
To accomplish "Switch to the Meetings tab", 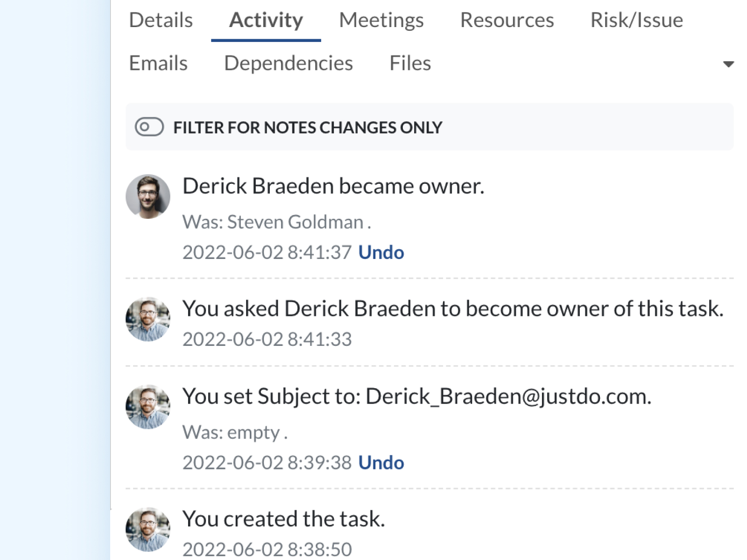I will tap(381, 20).
